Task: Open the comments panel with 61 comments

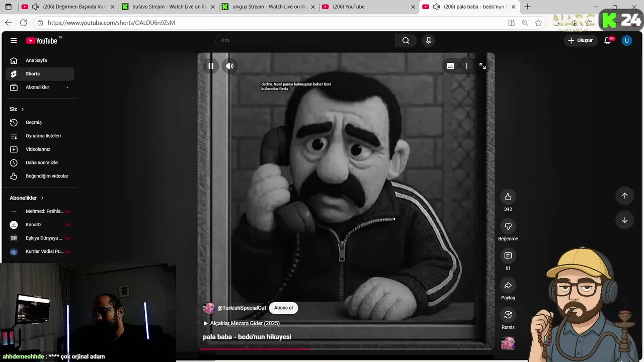Action: (508, 256)
